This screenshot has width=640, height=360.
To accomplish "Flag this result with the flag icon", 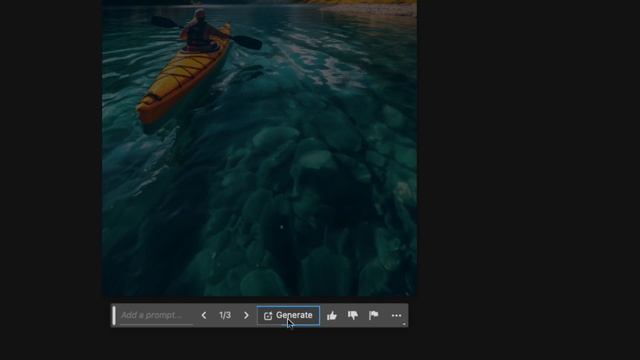I will (373, 315).
